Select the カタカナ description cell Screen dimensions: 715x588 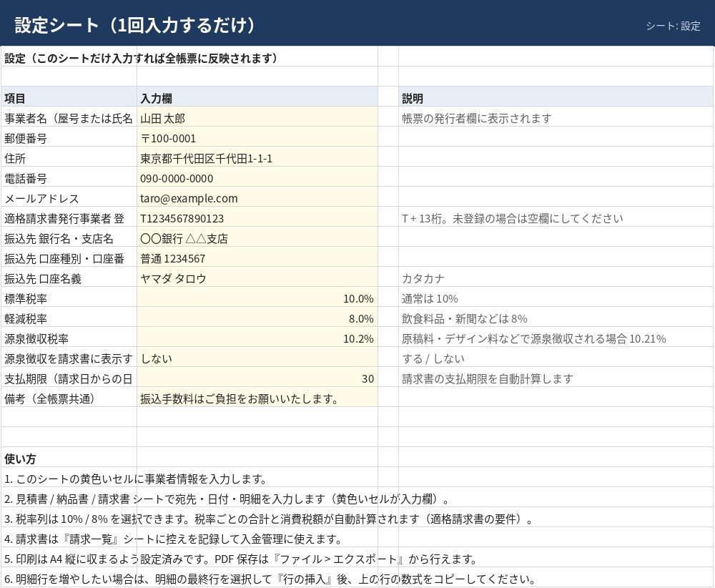(x=556, y=278)
